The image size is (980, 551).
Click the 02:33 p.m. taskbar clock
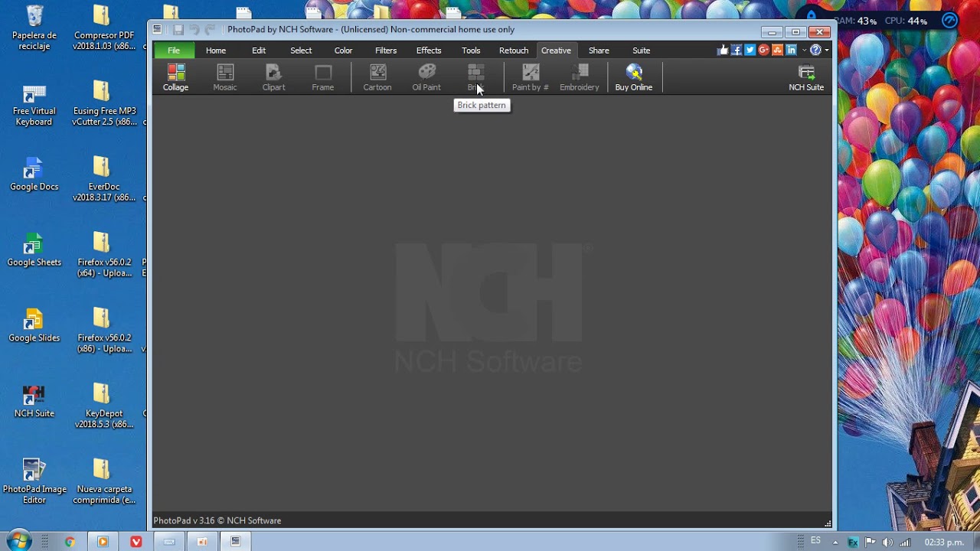(943, 543)
